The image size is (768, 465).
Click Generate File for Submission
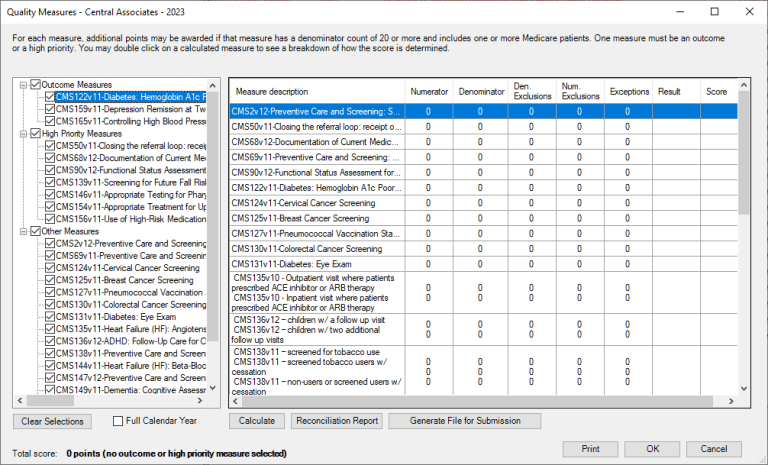click(465, 421)
